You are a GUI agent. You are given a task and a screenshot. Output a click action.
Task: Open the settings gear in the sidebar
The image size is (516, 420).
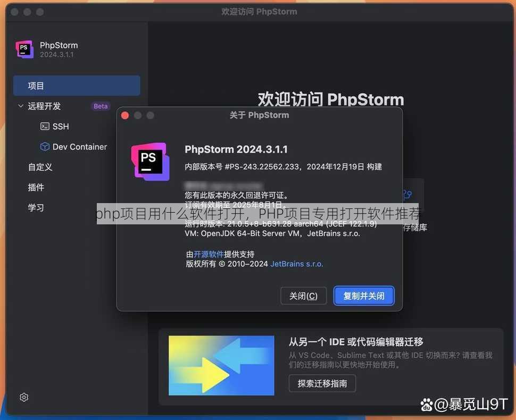tap(24, 397)
